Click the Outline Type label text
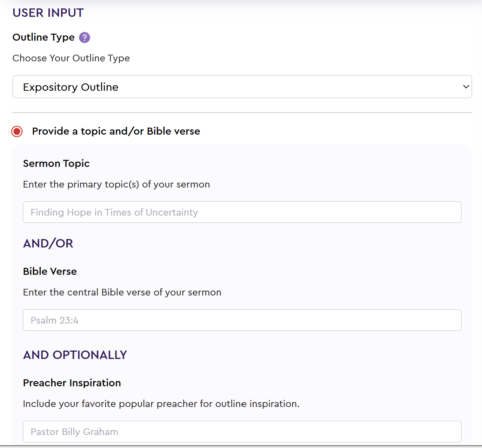Screen dimensions: 482x448 tap(43, 37)
